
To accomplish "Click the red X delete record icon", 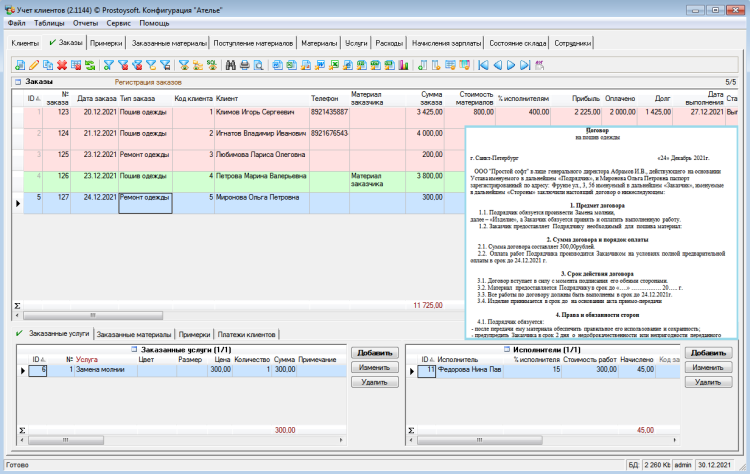I will coord(62,65).
